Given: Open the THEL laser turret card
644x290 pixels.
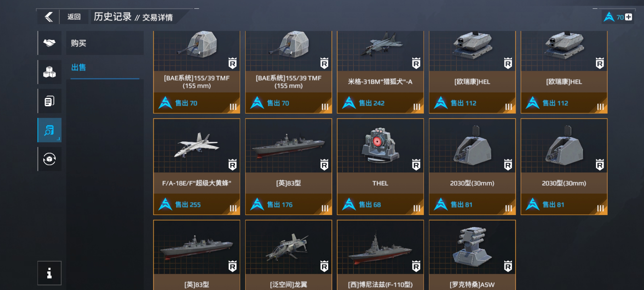Looking at the screenshot, I should (x=380, y=167).
